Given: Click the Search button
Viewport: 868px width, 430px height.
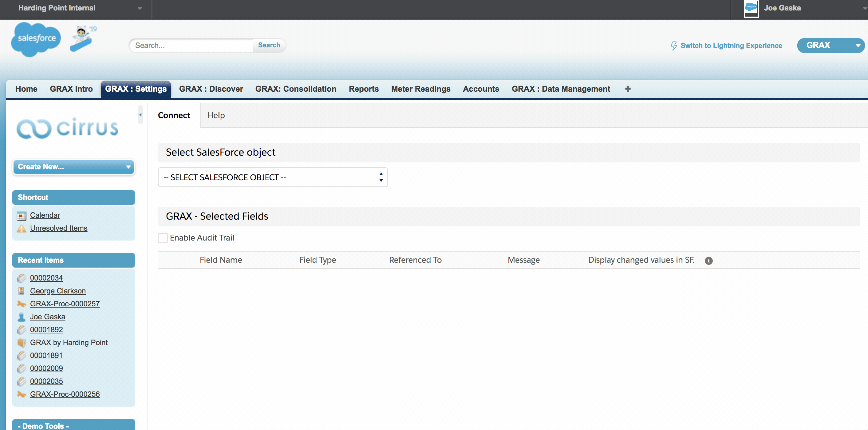Looking at the screenshot, I should point(269,45).
